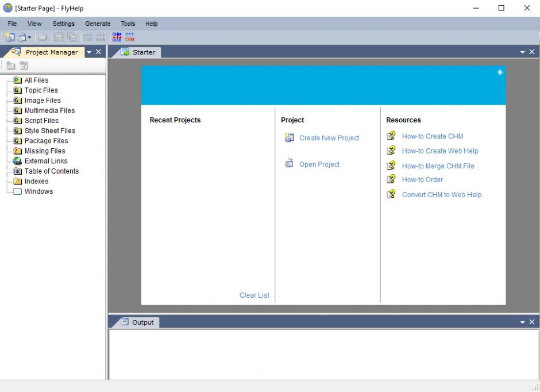Click the External Links globe icon
Viewport: 540px width, 392px height.
point(17,161)
